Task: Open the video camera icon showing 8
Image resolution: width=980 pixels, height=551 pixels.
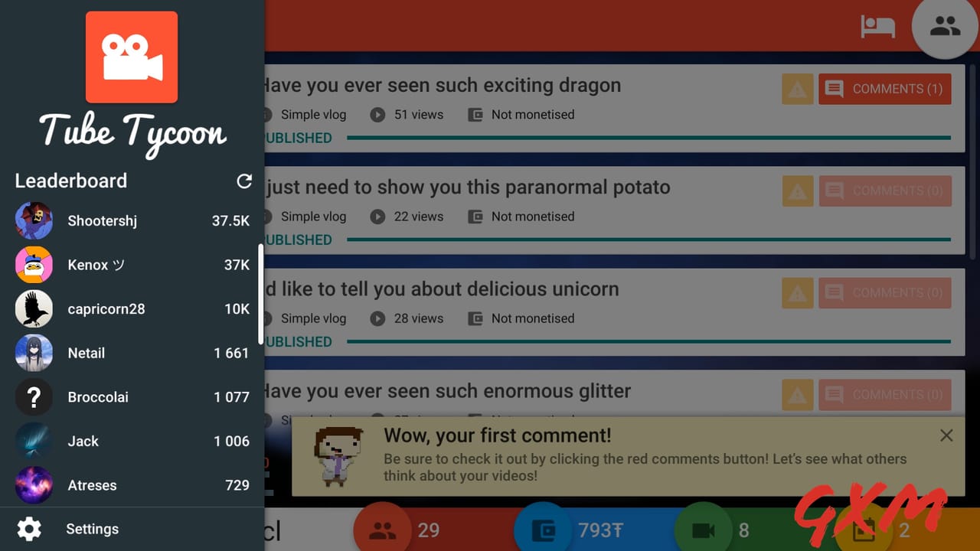Action: pyautogui.click(x=703, y=530)
